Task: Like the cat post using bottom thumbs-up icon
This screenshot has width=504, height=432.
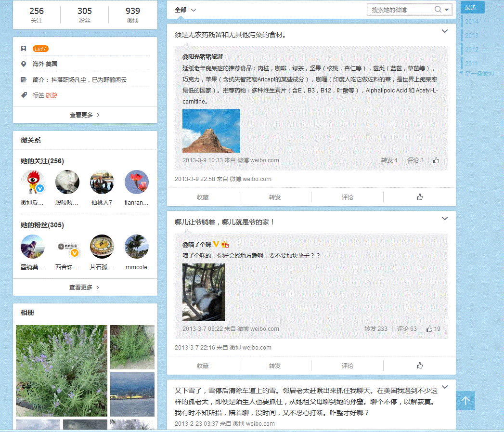Action: 419,366
